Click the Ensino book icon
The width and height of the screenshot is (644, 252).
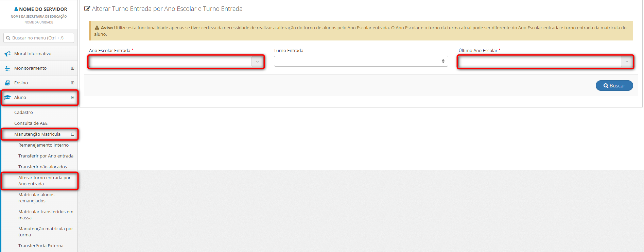(x=7, y=83)
